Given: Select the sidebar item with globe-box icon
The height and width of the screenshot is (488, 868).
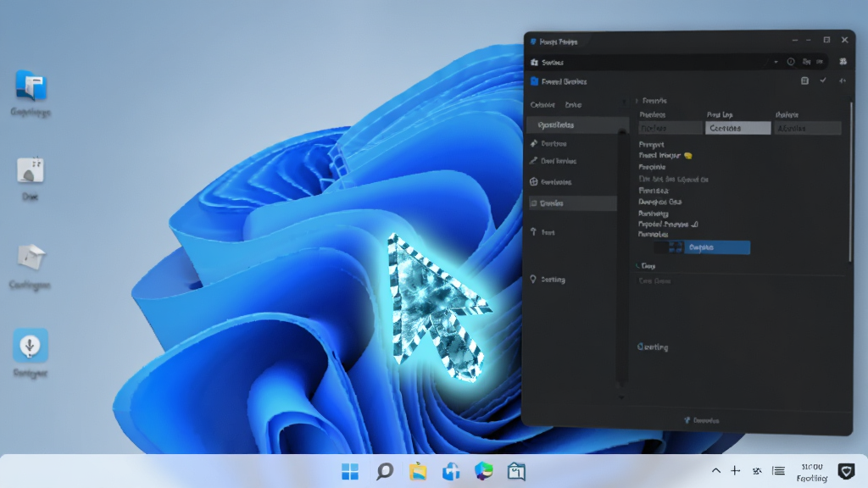Looking at the screenshot, I should (573, 182).
